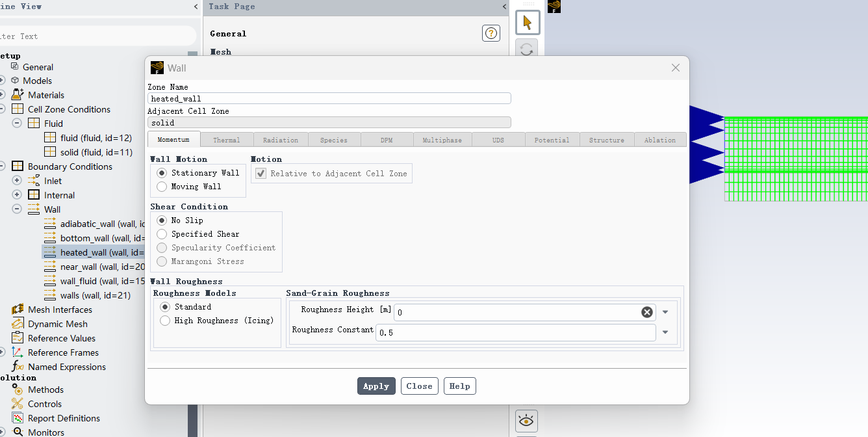
Task: Clear the Roughness Height field with X icon
Action: 647,312
